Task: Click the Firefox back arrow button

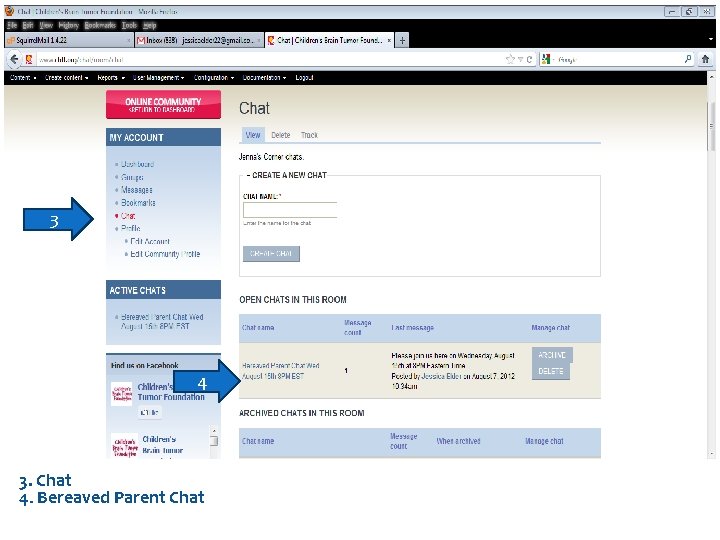Action: point(14,59)
